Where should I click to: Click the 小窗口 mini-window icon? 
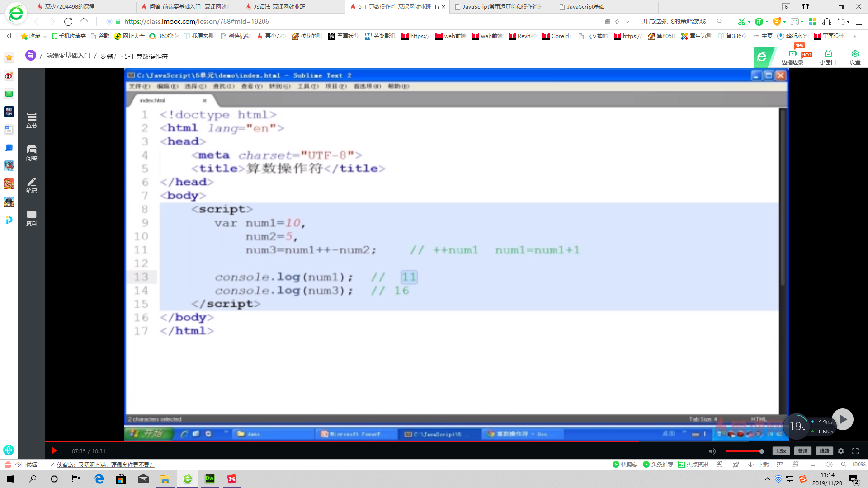(828, 57)
